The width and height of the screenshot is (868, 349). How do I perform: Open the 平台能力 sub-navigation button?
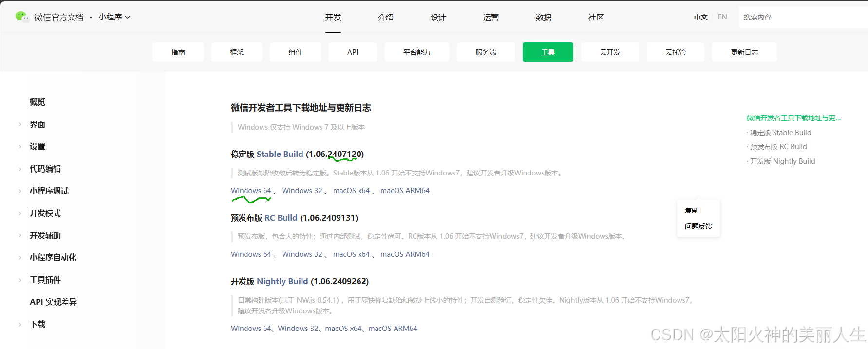click(417, 52)
